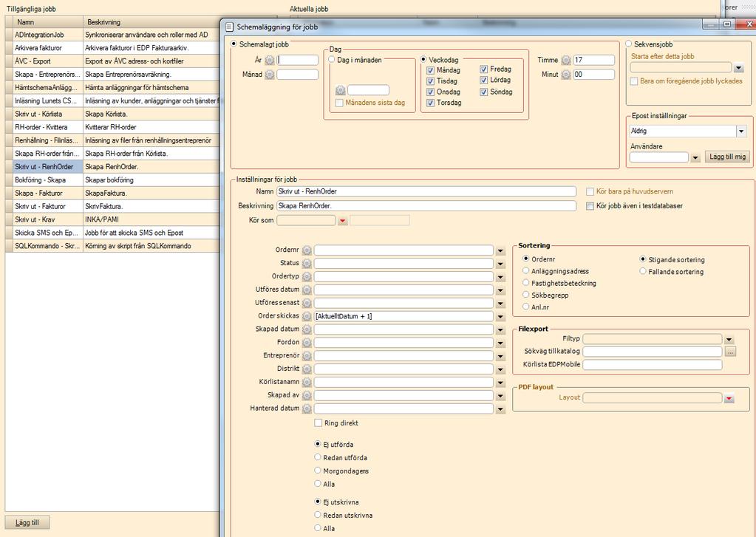The image size is (756, 537).
Task: Click into the Timme input field
Action: (593, 61)
